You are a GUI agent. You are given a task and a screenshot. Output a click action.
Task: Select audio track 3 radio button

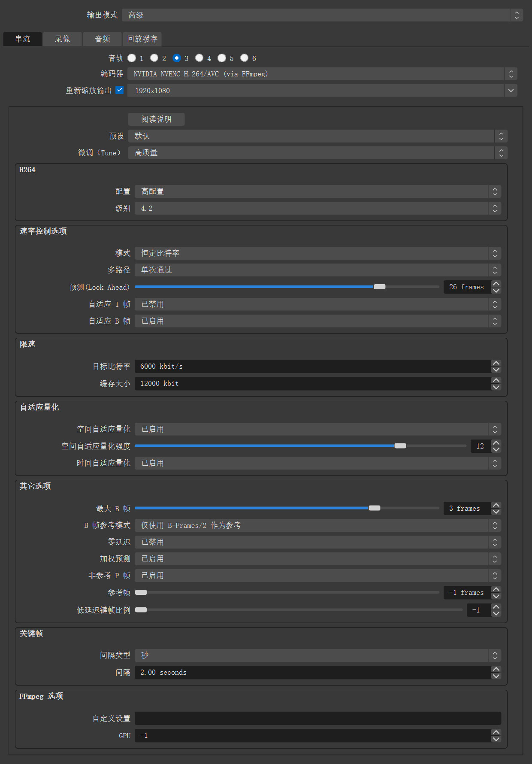click(177, 58)
